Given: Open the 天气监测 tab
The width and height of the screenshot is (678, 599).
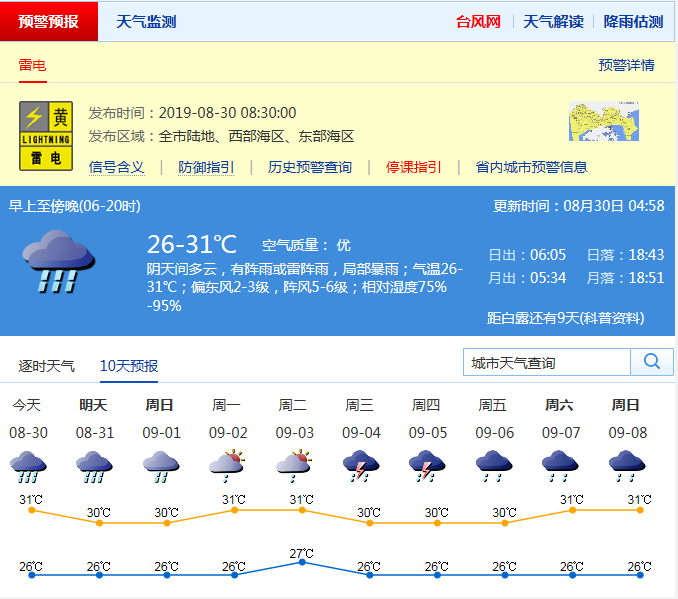Looking at the screenshot, I should point(146,21).
